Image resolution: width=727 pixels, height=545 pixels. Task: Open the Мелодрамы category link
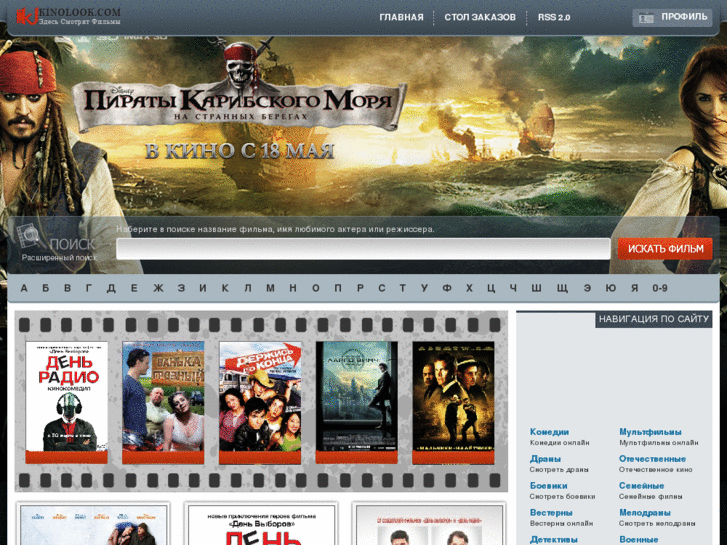[645, 513]
